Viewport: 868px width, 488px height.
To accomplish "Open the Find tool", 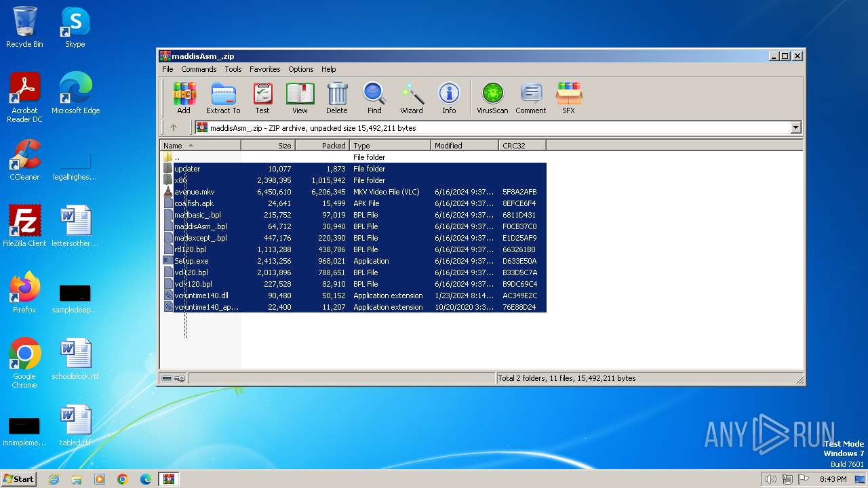I will click(374, 98).
